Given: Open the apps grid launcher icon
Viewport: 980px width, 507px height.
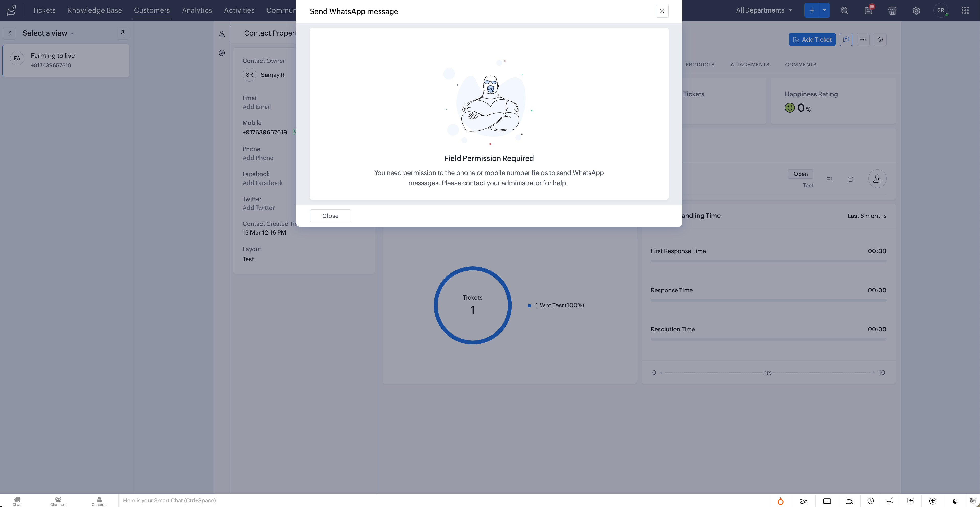Looking at the screenshot, I should 965,10.
